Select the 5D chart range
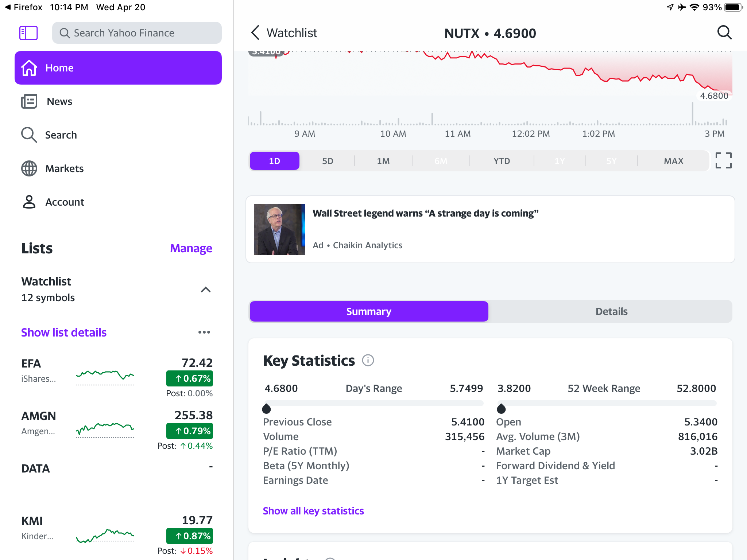Screen dimensions: 747x560 (x=328, y=161)
